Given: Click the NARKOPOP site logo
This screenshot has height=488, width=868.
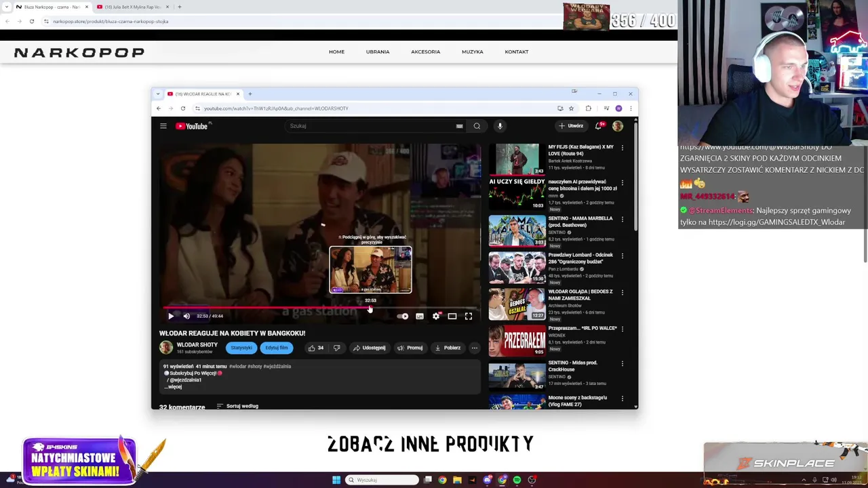Looking at the screenshot, I should coord(79,52).
